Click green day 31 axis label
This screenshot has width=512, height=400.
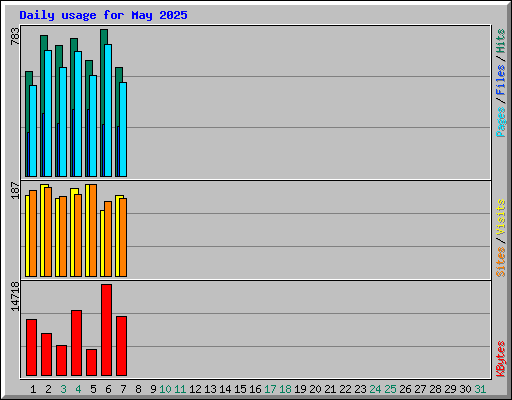480,389
